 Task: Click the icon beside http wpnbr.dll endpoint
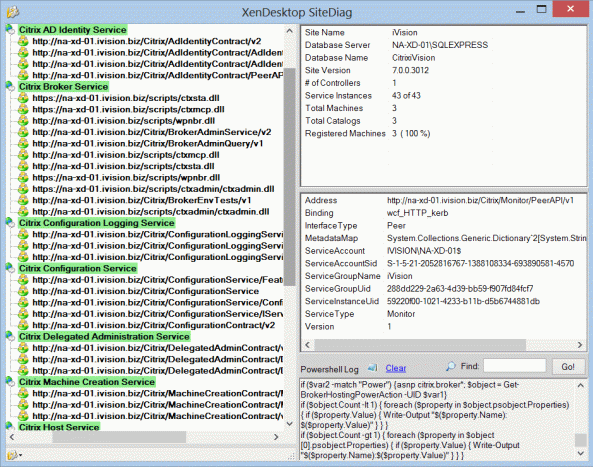[23, 121]
